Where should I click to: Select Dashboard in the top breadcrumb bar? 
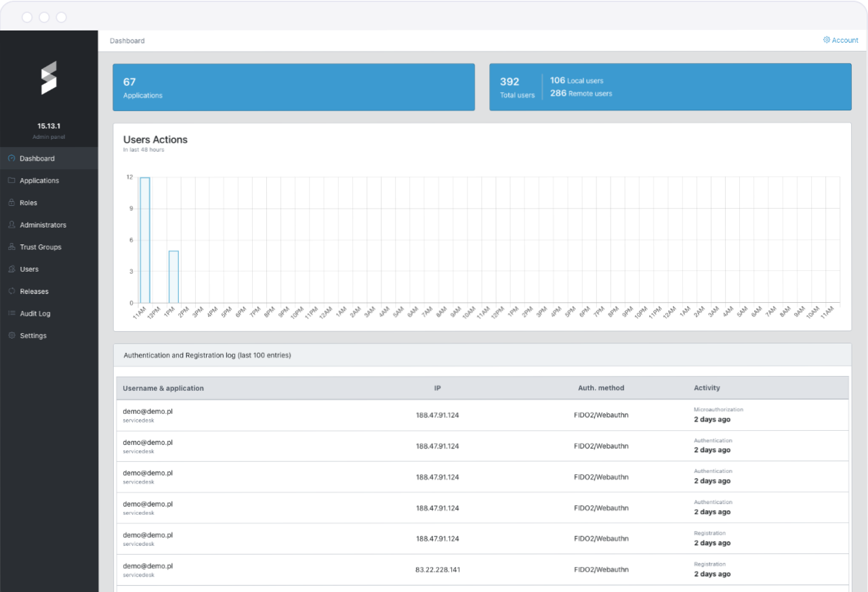click(127, 40)
